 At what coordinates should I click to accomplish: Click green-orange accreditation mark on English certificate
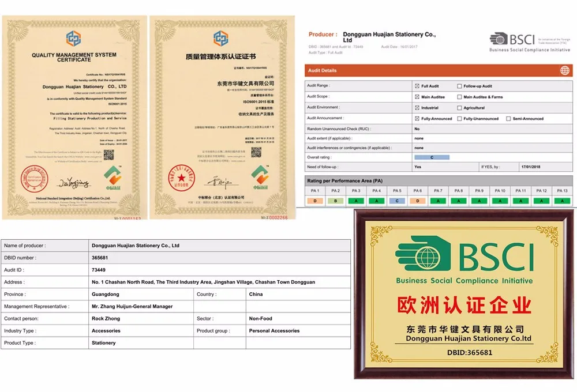click(x=113, y=177)
